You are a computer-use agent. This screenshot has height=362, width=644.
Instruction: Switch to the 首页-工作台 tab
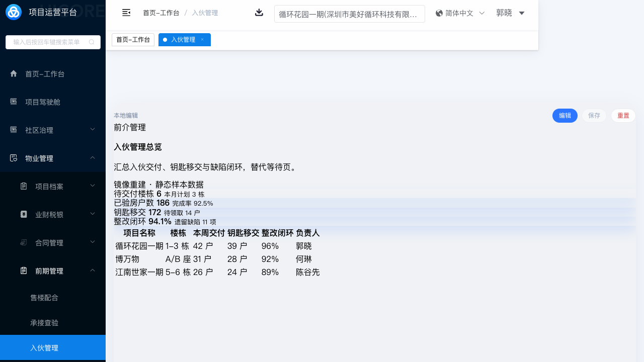[133, 40]
